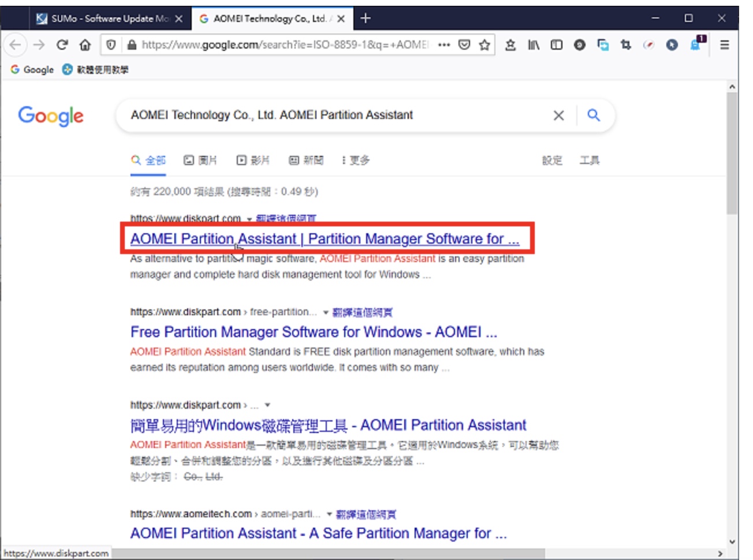Open 更多 more options menu
Viewport: 753px width, 560px height.
tap(356, 160)
